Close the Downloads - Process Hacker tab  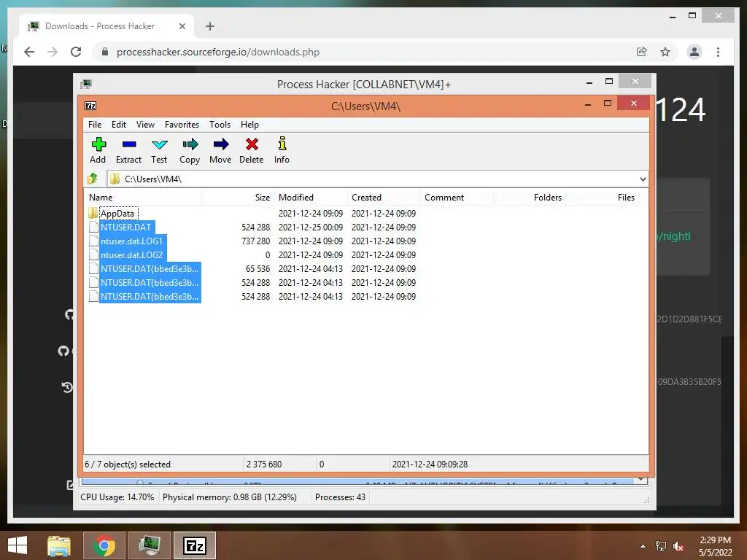182,26
